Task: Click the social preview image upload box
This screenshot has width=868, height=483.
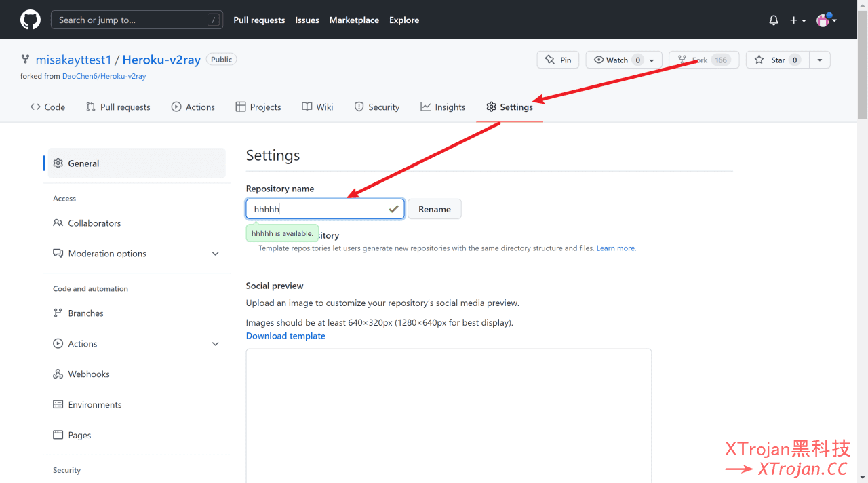Action: tap(449, 416)
